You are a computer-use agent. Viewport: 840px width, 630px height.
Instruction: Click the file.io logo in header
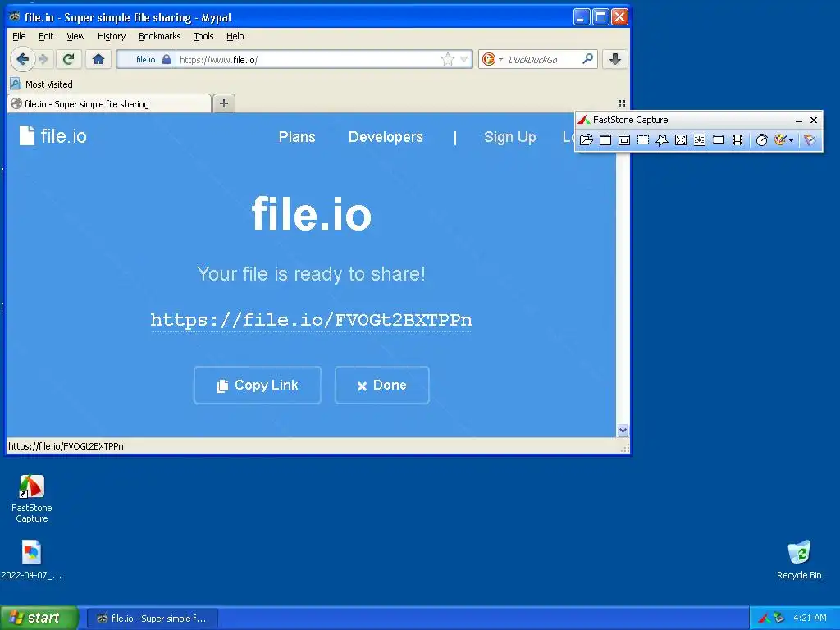pos(53,136)
